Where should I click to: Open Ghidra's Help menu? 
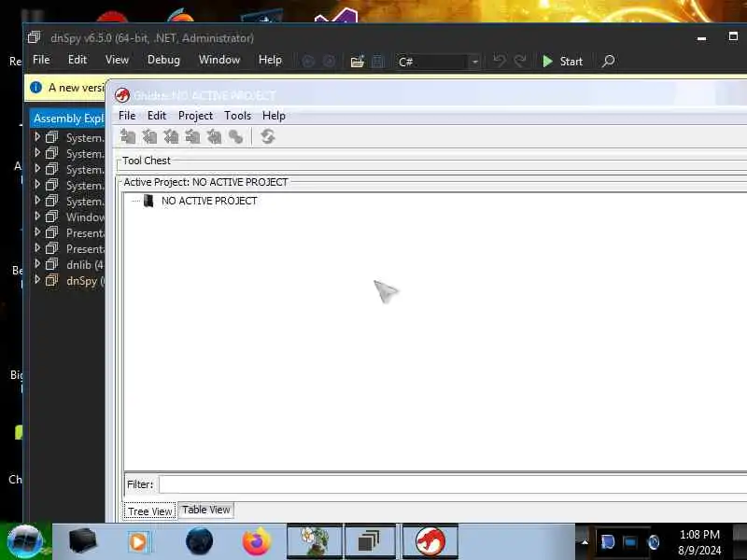click(274, 116)
